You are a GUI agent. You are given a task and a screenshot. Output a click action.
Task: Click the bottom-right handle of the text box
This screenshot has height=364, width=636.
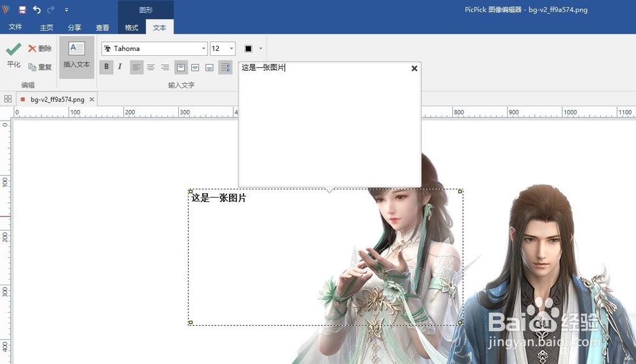460,323
